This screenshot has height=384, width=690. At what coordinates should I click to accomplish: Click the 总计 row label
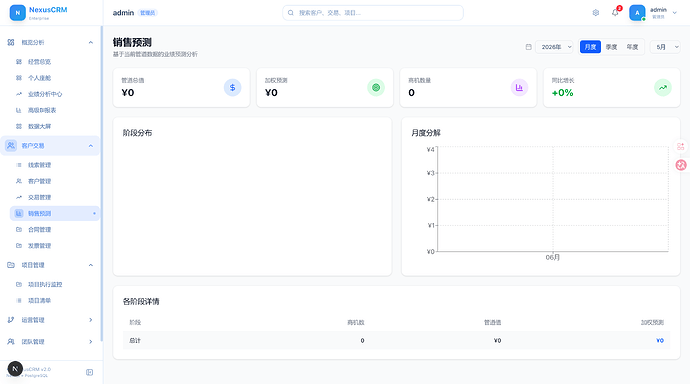(x=135, y=340)
